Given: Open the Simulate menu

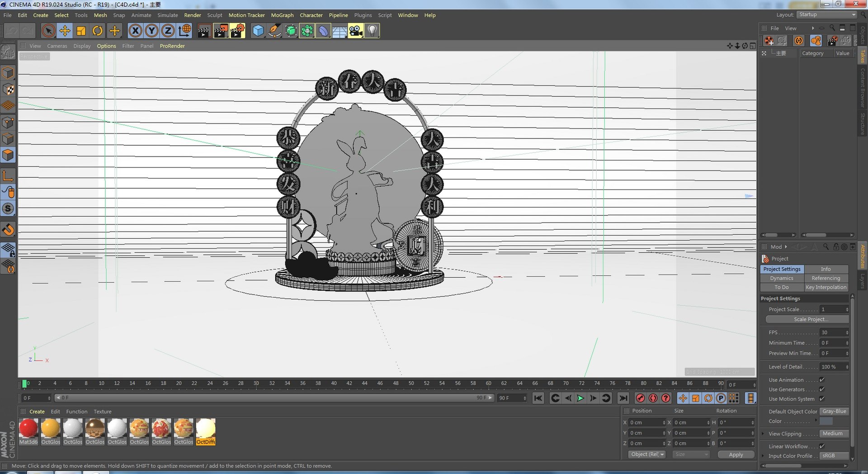Looking at the screenshot, I should coord(168,15).
